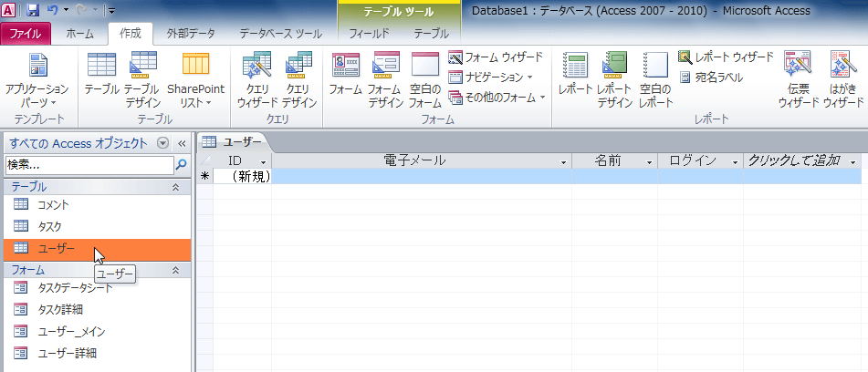868x372 pixels.
Task: Select the タスク table
Action: pyautogui.click(x=98, y=227)
